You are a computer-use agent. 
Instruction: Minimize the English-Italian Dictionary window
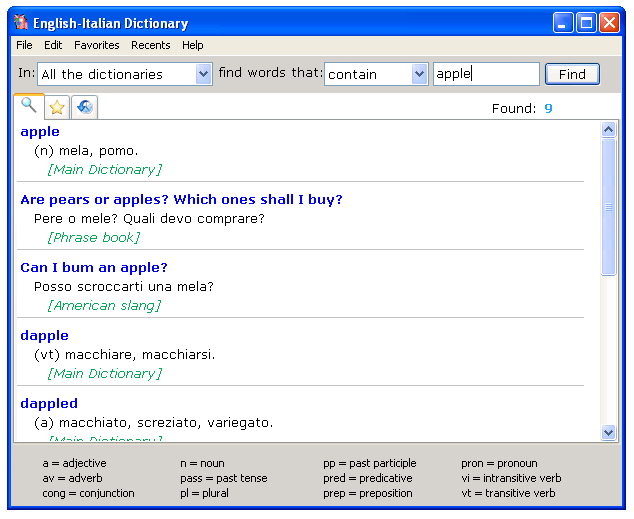[x=563, y=22]
